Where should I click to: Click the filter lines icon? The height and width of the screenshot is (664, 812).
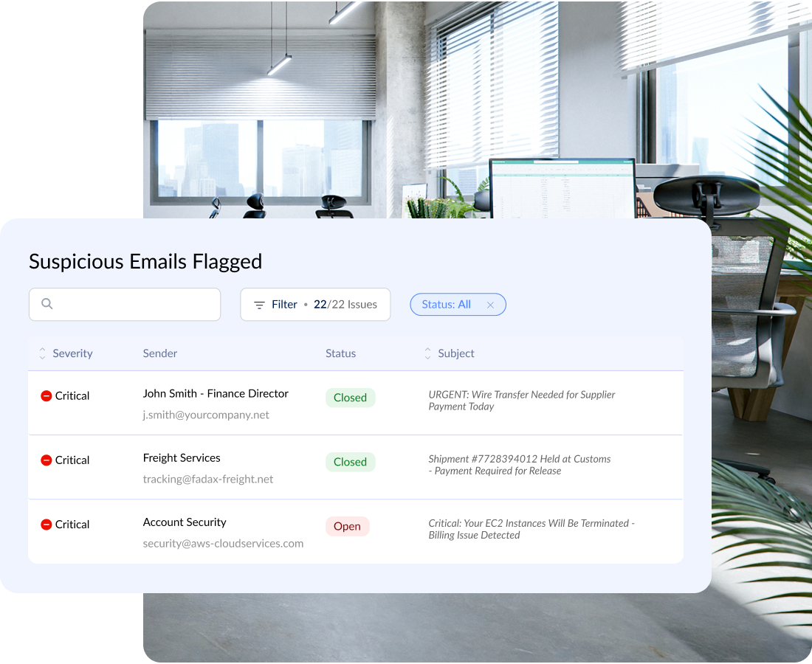(259, 305)
